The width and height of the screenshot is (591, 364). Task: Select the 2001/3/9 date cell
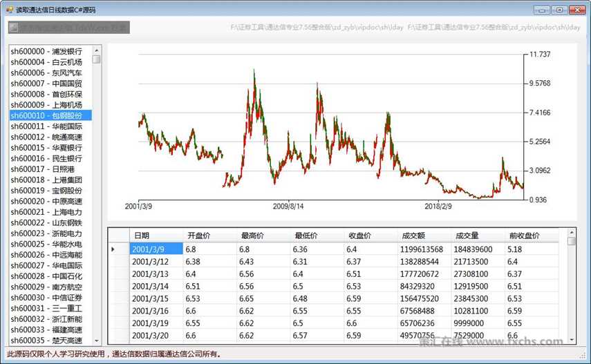(156, 249)
